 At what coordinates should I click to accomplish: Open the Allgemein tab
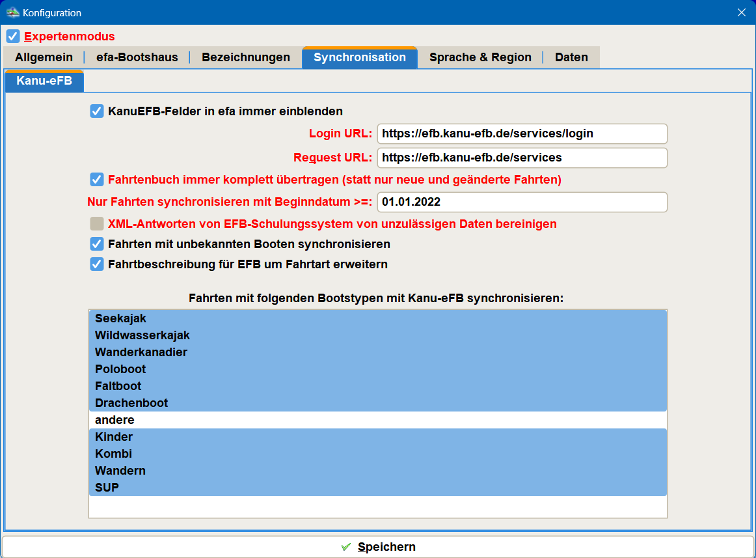[44, 57]
